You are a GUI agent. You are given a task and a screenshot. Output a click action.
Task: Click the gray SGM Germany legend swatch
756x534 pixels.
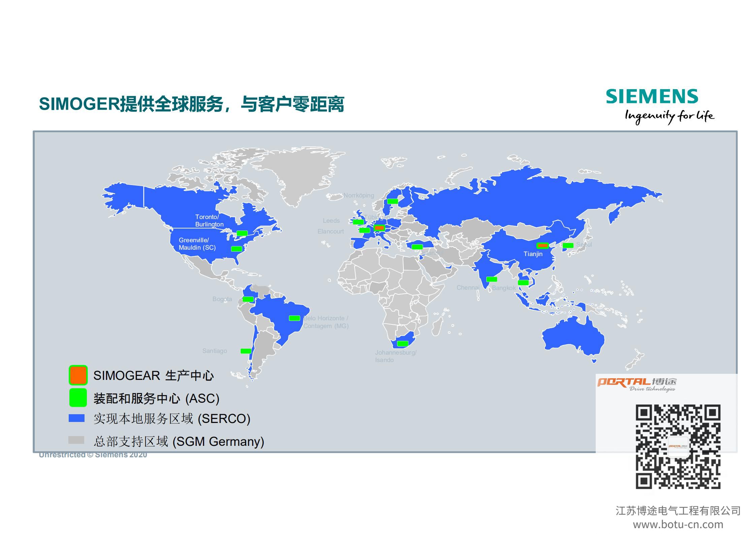coord(76,440)
